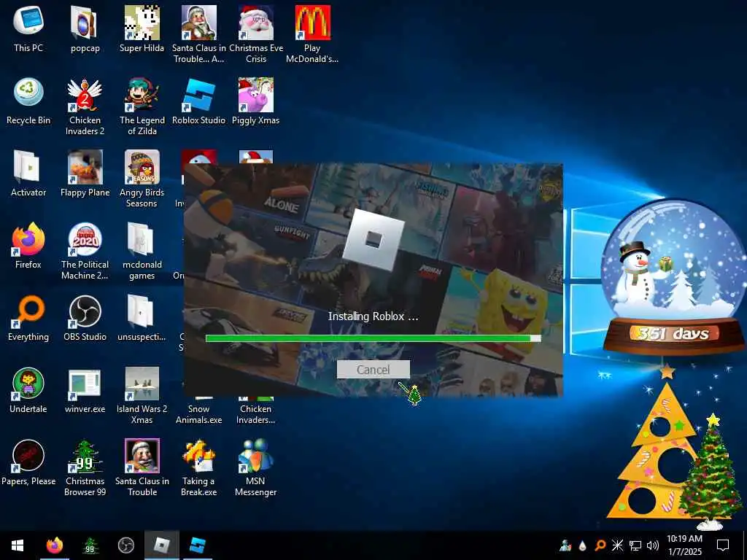Select the Santa Claus in Trouble shortcut

(x=142, y=468)
